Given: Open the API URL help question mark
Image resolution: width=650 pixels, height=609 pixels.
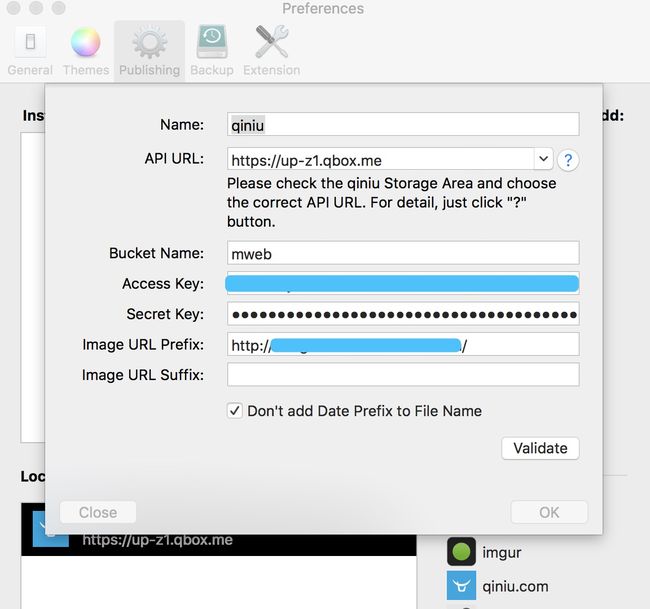Looking at the screenshot, I should click(x=568, y=160).
